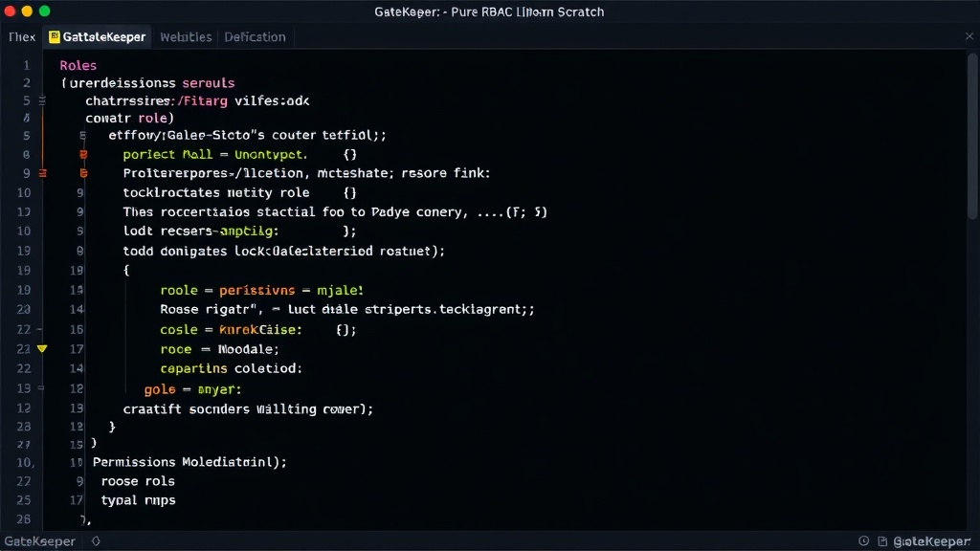The height and width of the screenshot is (551, 980).
Task: Click the red gutter marker at line 9
Action: coord(42,173)
